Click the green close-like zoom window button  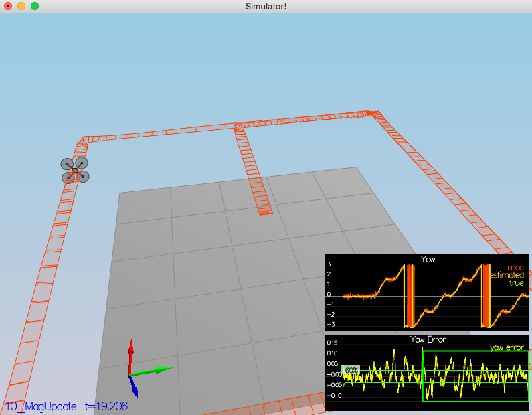coord(35,6)
